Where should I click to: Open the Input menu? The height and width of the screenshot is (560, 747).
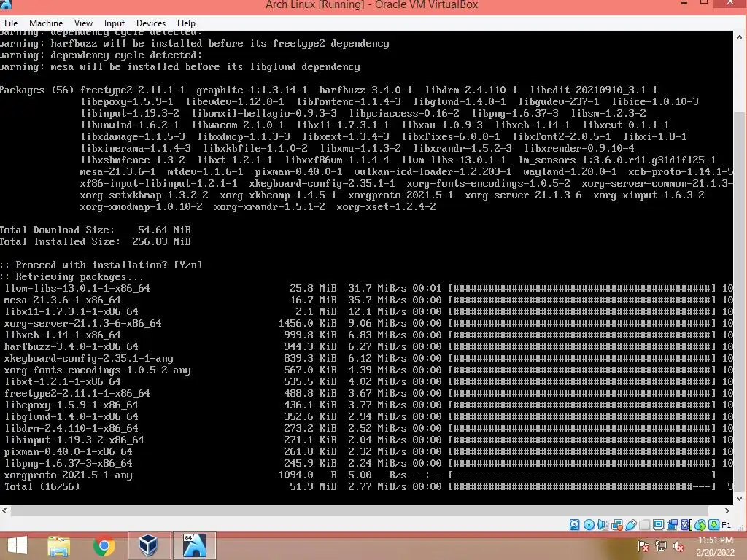(x=115, y=23)
